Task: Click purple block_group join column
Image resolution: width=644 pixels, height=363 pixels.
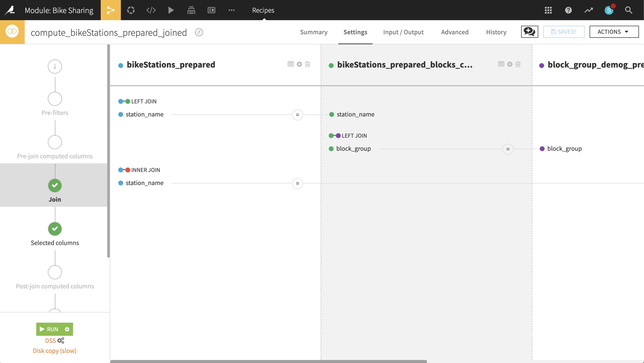Action: pos(564,149)
